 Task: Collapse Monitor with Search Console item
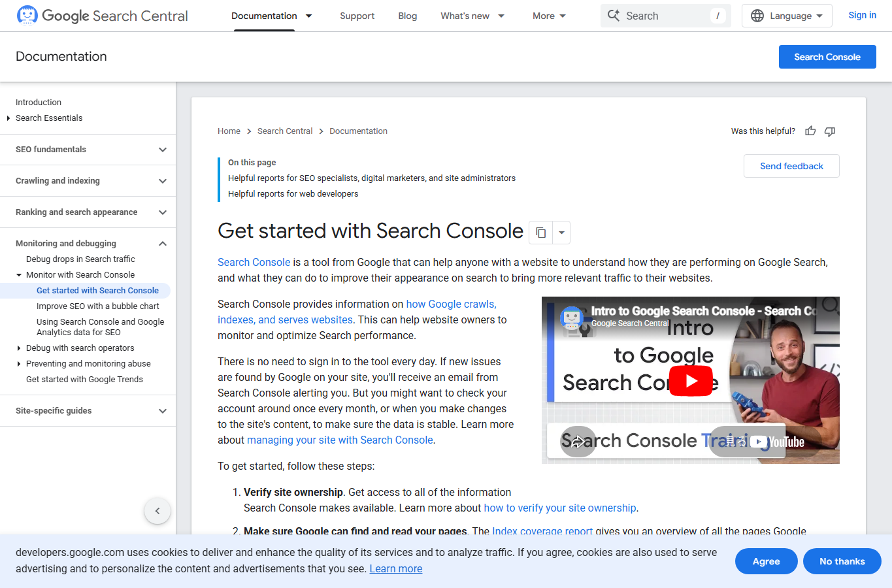[19, 275]
